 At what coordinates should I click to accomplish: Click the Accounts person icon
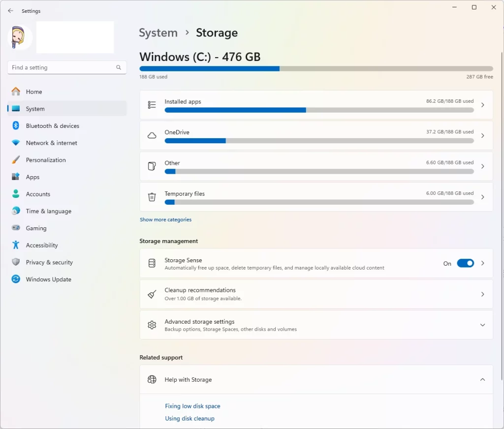[15, 193]
